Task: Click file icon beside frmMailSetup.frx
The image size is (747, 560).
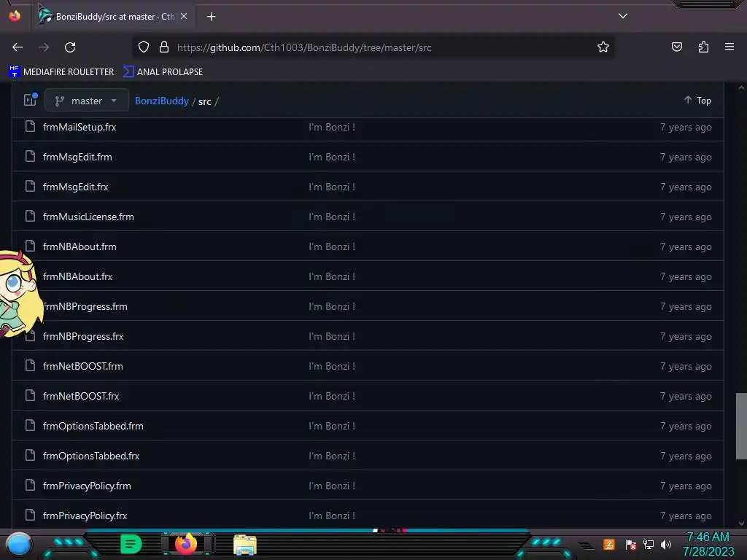Action: (31, 127)
